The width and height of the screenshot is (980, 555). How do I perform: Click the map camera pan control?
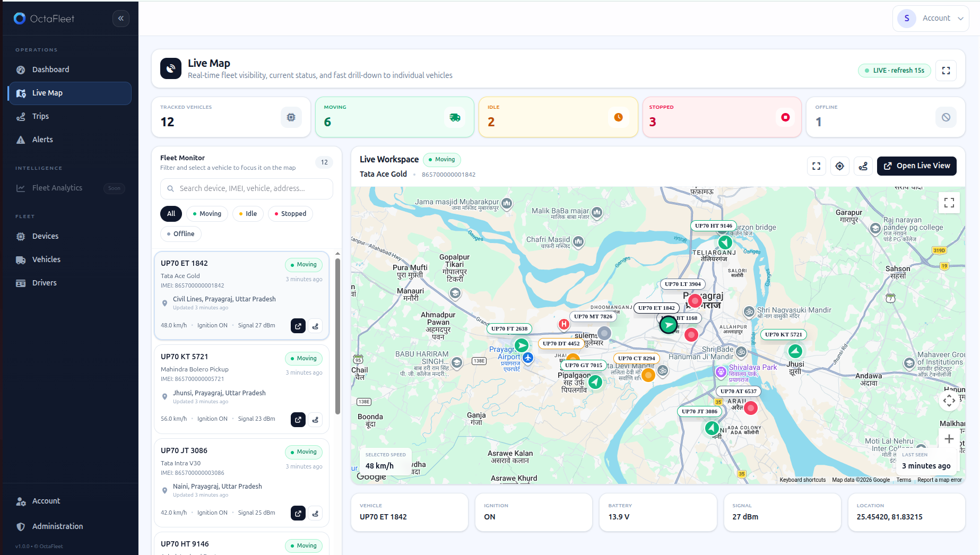(949, 401)
